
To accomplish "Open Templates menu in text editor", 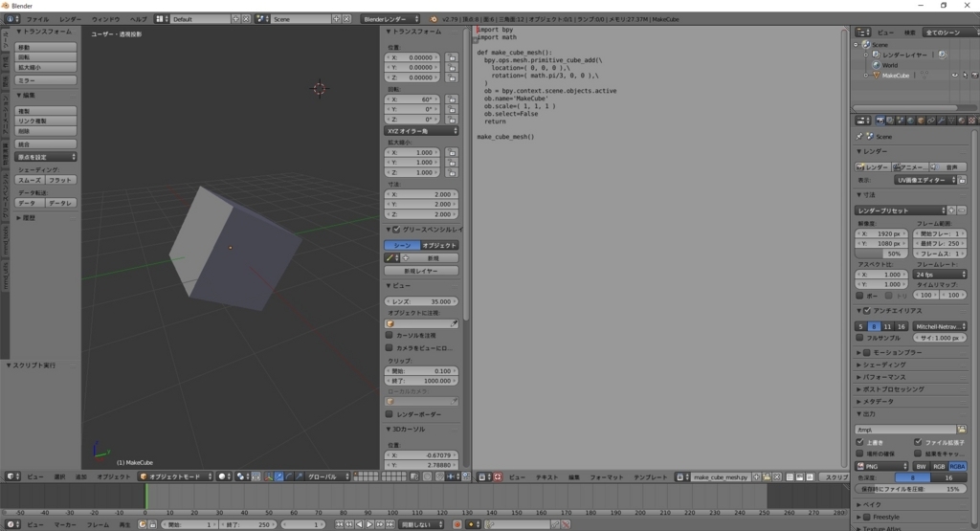I will pyautogui.click(x=650, y=477).
